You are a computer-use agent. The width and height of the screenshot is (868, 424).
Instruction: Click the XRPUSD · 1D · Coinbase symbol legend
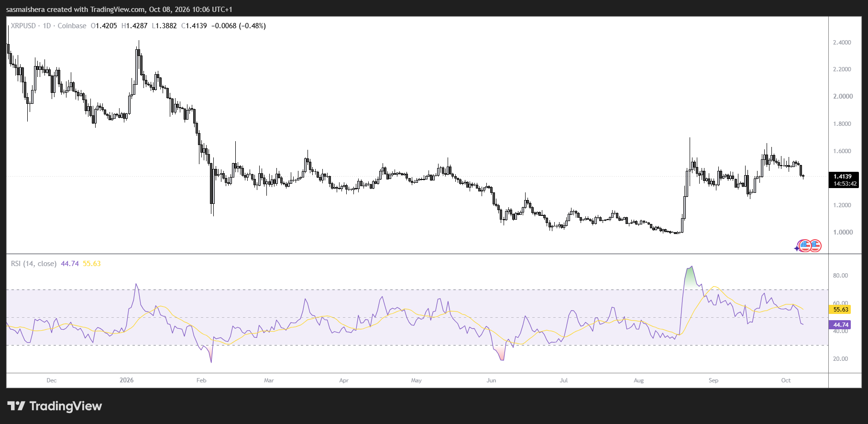[49, 26]
